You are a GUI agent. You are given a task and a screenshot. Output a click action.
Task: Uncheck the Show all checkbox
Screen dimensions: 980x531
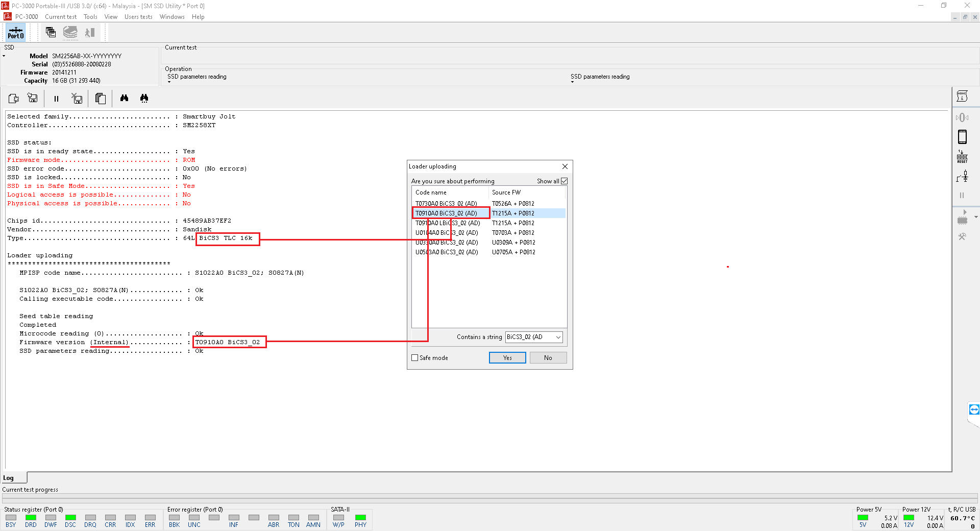(x=564, y=181)
